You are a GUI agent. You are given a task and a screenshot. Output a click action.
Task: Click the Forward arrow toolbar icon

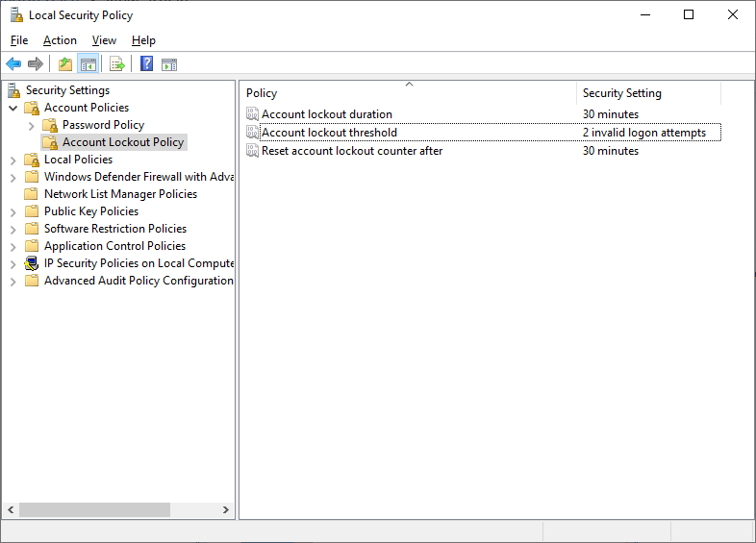pyautogui.click(x=36, y=63)
